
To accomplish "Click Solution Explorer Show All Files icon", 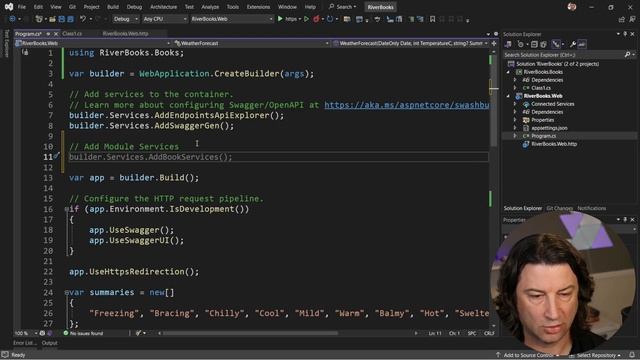I will 543,44.
